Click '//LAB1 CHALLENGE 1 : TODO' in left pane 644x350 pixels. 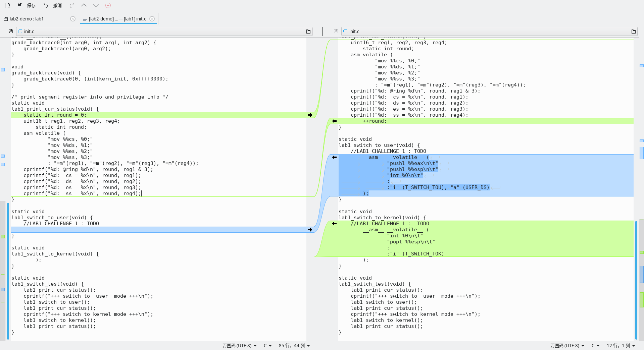coord(61,224)
